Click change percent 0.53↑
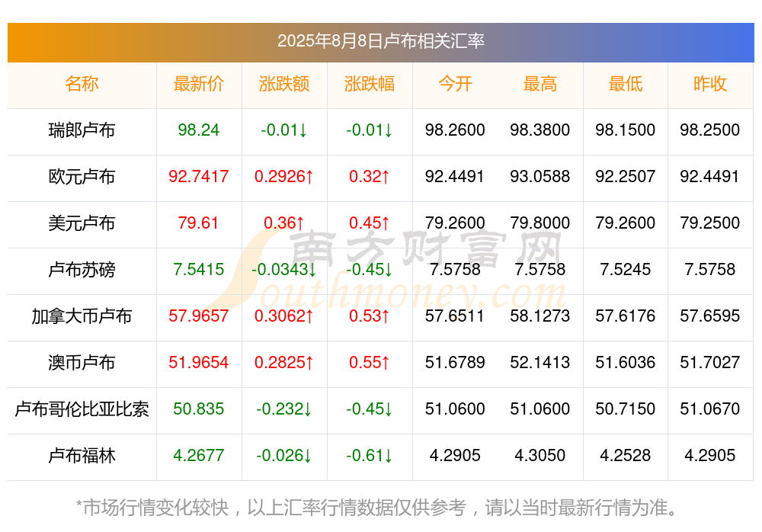 [x=370, y=316]
